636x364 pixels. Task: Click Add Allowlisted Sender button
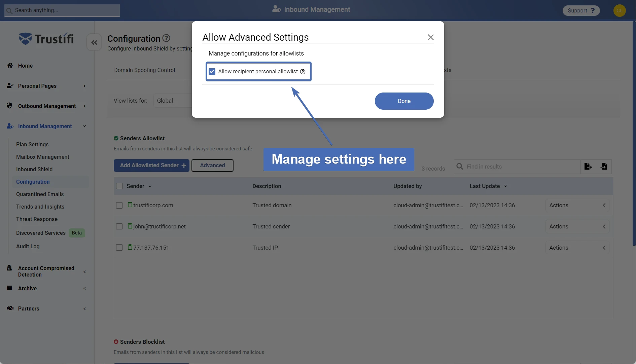151,166
